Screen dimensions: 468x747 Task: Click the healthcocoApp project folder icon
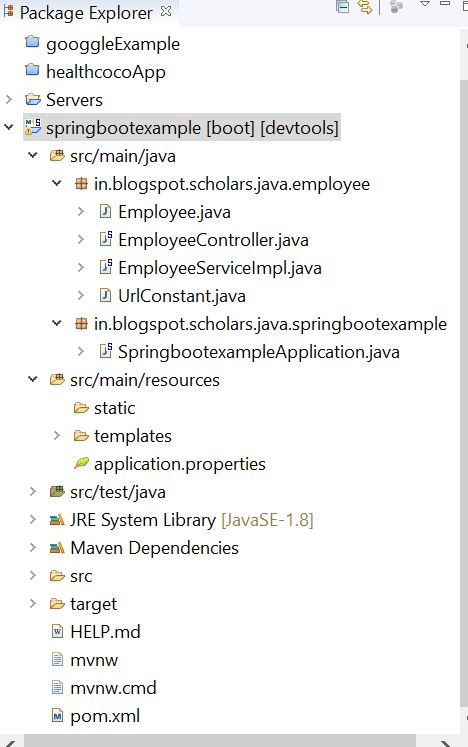pos(32,71)
